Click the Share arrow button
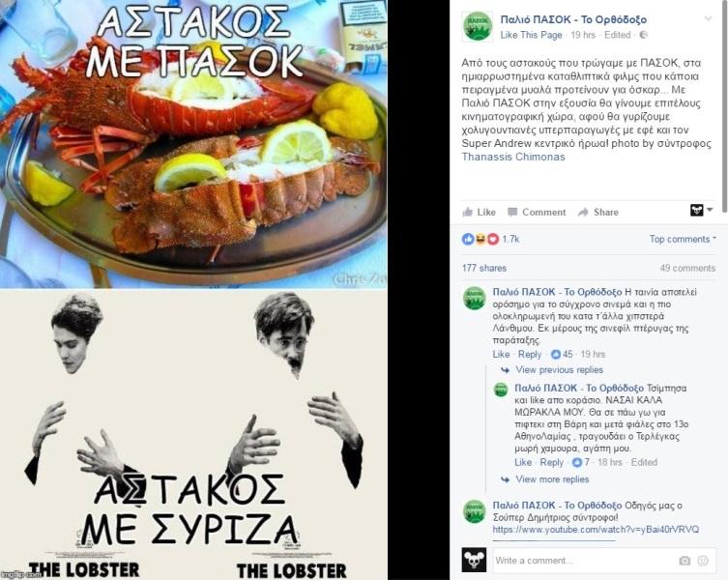This screenshot has width=728, height=580. click(x=598, y=213)
